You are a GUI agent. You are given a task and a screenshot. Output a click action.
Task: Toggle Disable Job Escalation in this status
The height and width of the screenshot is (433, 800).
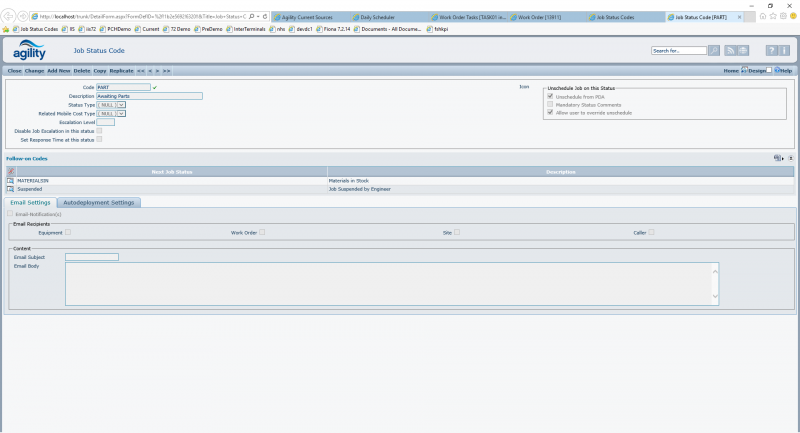point(99,131)
